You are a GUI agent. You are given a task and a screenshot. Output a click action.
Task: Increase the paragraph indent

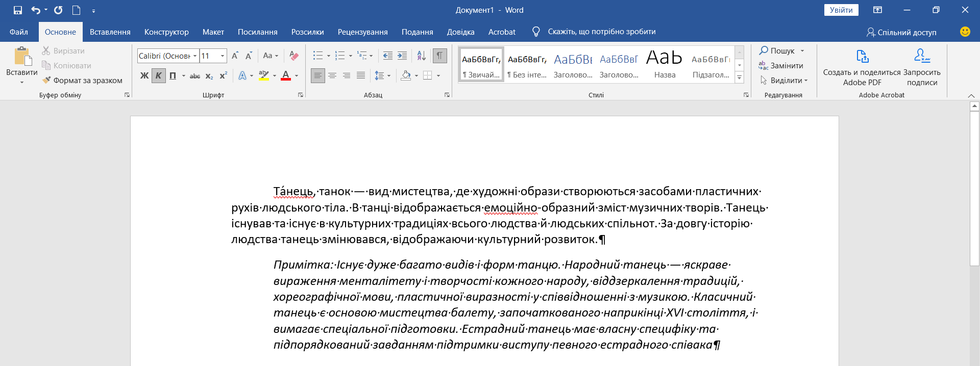[402, 56]
